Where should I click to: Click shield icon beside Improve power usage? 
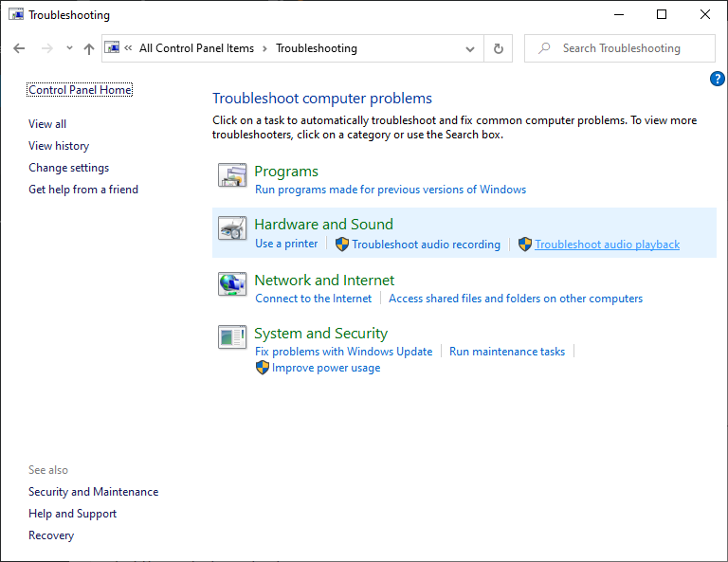tap(263, 368)
